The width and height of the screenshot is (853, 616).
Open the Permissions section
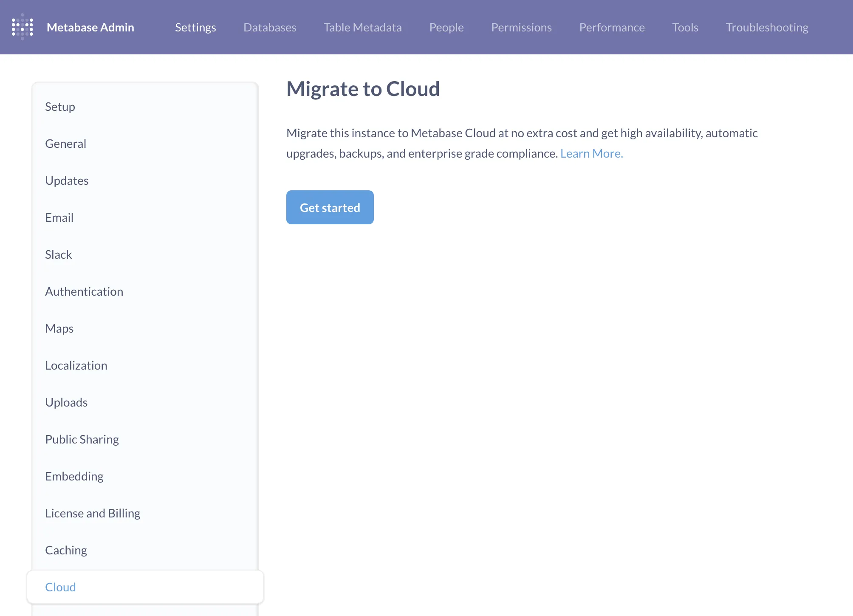(521, 27)
